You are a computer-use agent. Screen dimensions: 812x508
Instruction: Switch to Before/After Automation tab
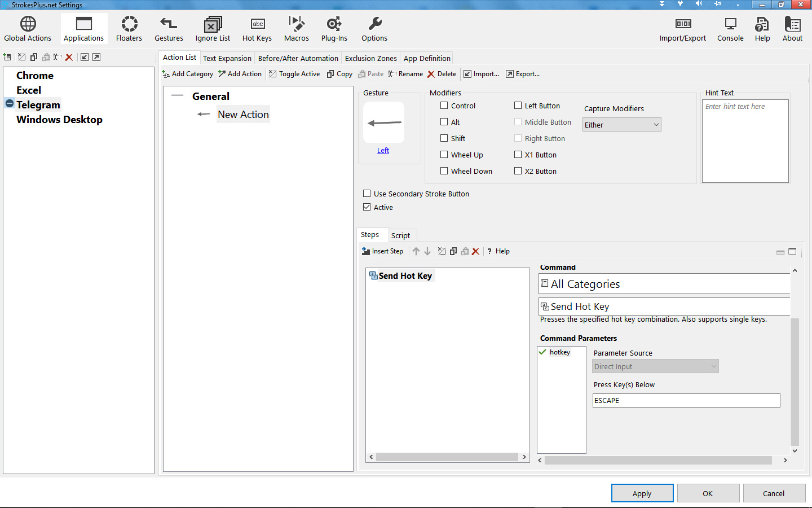(x=298, y=58)
